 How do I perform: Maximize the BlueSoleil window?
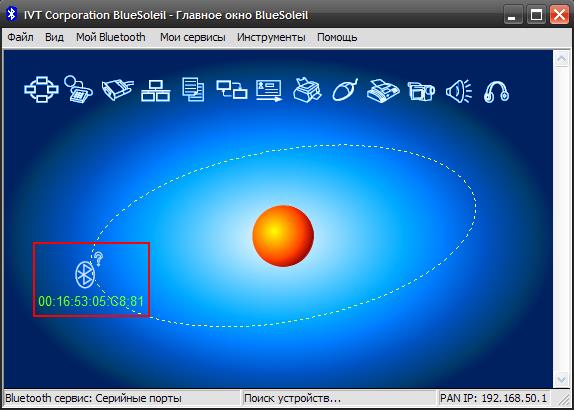pyautogui.click(x=536, y=16)
